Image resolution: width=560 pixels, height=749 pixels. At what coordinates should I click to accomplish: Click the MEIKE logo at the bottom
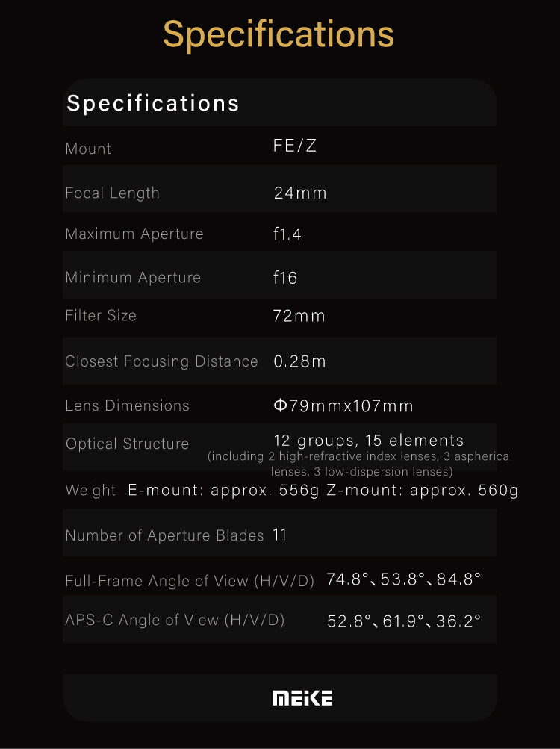click(302, 698)
